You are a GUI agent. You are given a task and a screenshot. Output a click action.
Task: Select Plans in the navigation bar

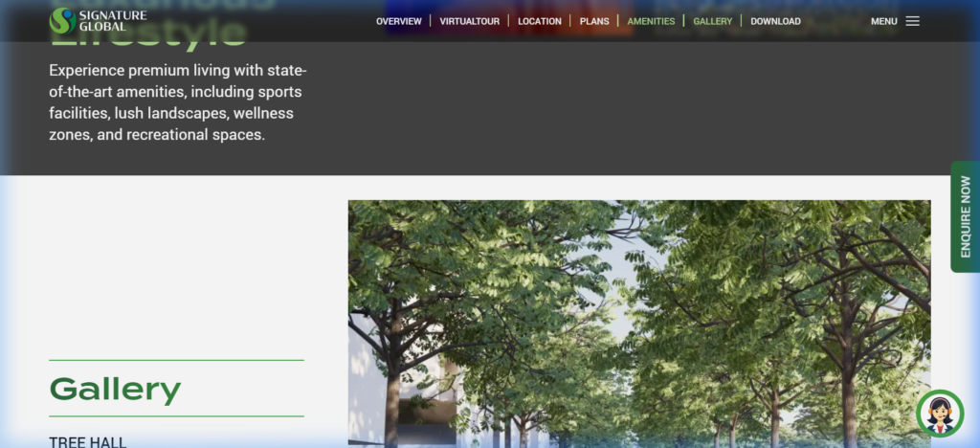tap(594, 21)
